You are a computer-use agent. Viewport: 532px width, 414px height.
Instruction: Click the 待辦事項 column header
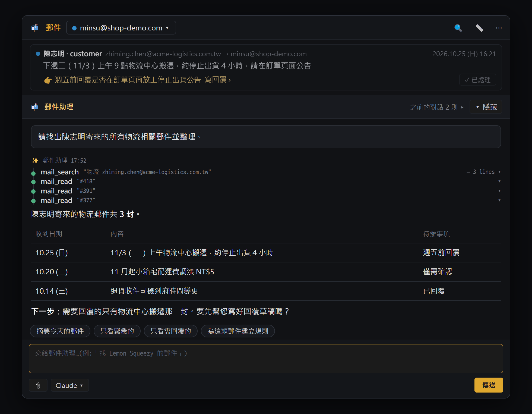tap(436, 234)
